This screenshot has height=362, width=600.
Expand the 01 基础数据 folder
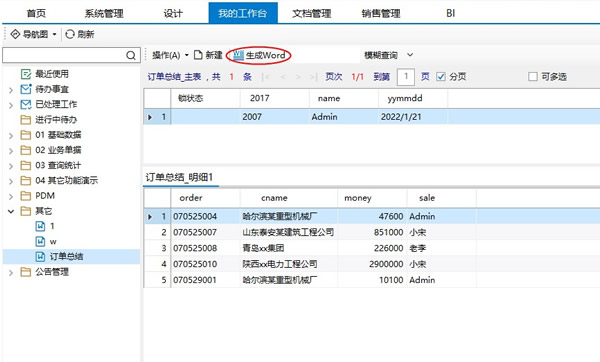[11, 135]
